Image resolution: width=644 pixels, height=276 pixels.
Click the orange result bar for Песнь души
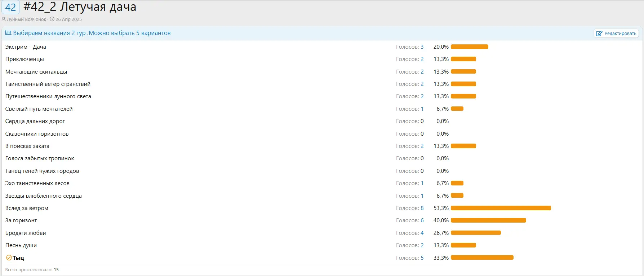tap(463, 245)
